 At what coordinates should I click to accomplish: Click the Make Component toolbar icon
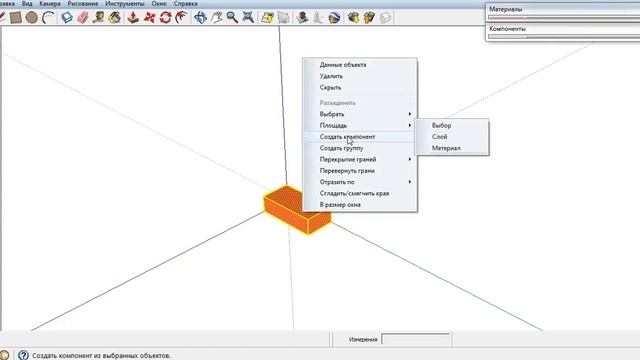click(67, 18)
